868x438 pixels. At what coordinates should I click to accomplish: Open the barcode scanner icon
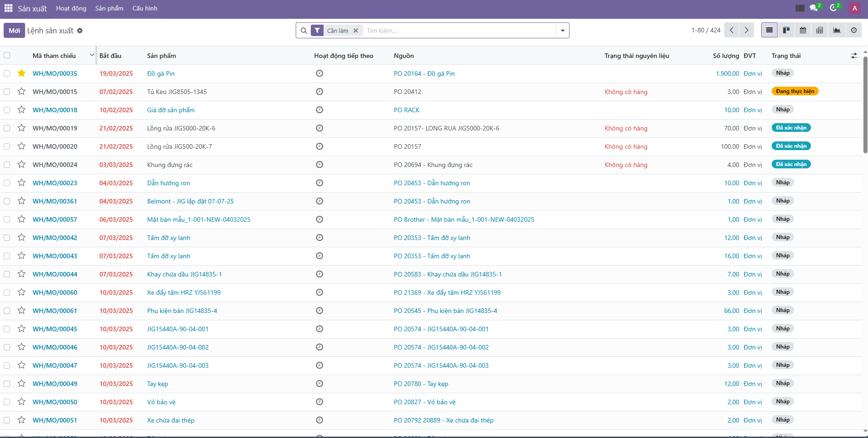800,8
